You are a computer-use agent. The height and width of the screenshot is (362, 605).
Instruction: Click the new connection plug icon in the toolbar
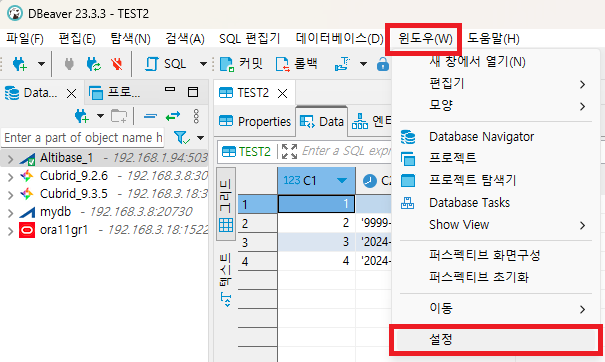(20, 64)
